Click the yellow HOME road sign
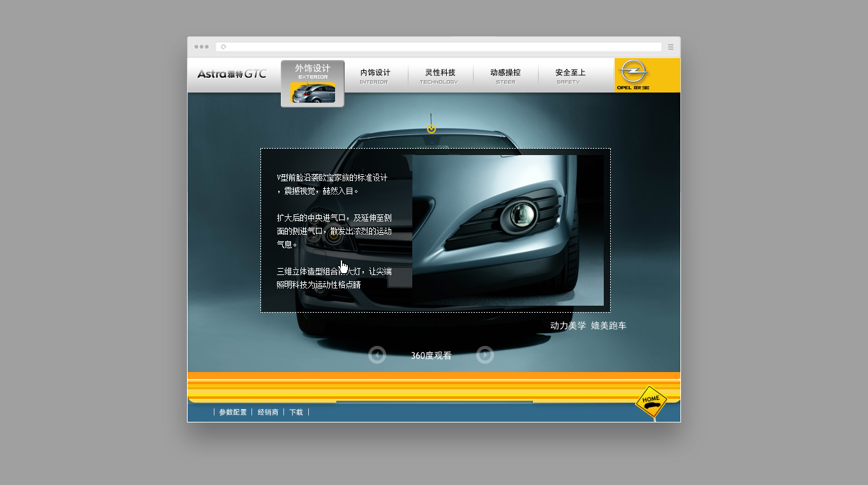The width and height of the screenshot is (868, 485). pyautogui.click(x=651, y=401)
